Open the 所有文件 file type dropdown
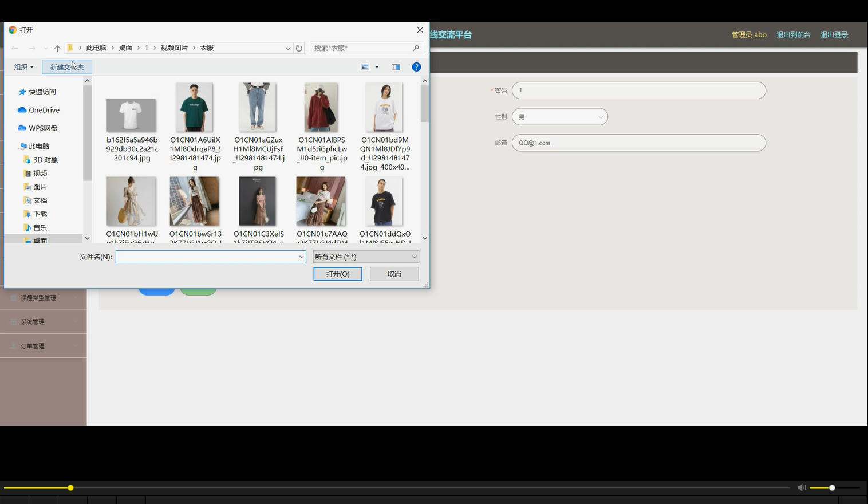 tap(366, 257)
